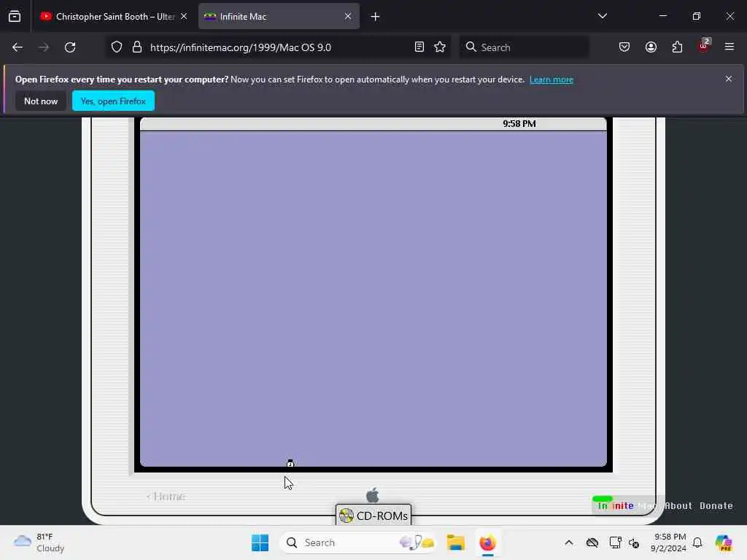Bookmark this page with star icon
The height and width of the screenshot is (560, 747).
click(440, 47)
